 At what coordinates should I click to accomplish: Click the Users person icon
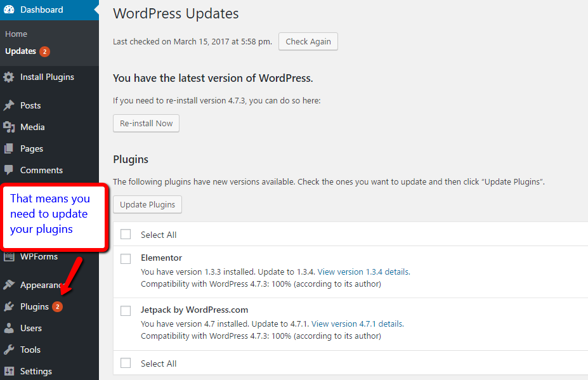9,328
